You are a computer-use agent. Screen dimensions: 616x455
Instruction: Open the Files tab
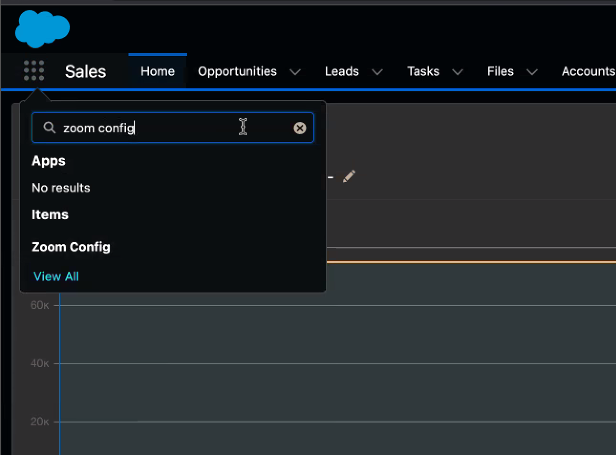[x=500, y=71]
